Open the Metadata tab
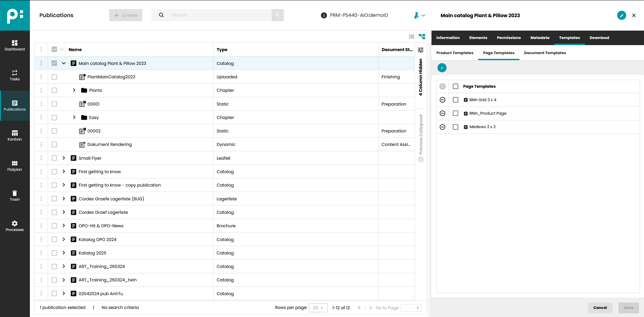The height and width of the screenshot is (317, 644). click(540, 38)
